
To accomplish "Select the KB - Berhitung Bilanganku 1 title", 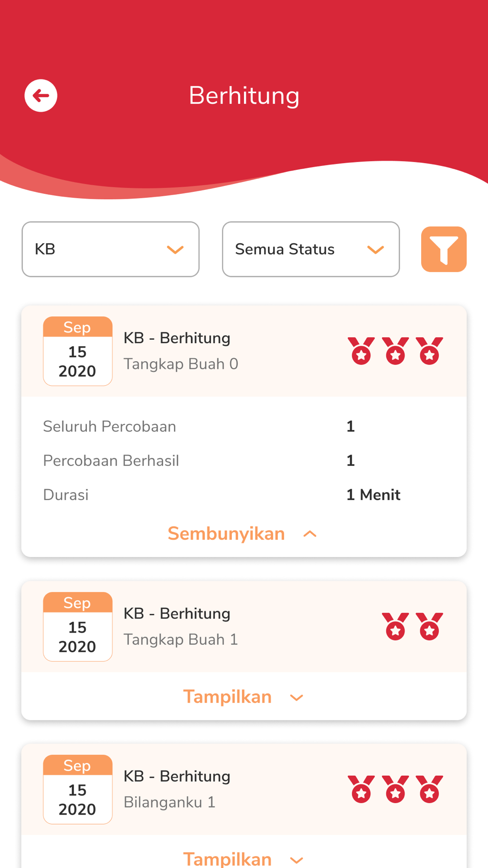I will pyautogui.click(x=177, y=789).
